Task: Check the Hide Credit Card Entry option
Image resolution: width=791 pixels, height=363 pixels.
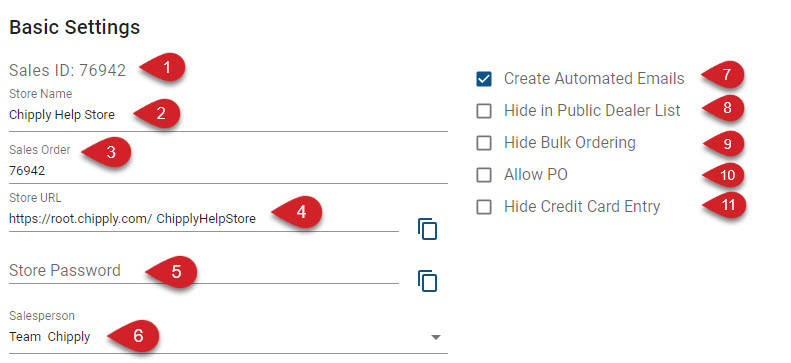Action: click(484, 207)
